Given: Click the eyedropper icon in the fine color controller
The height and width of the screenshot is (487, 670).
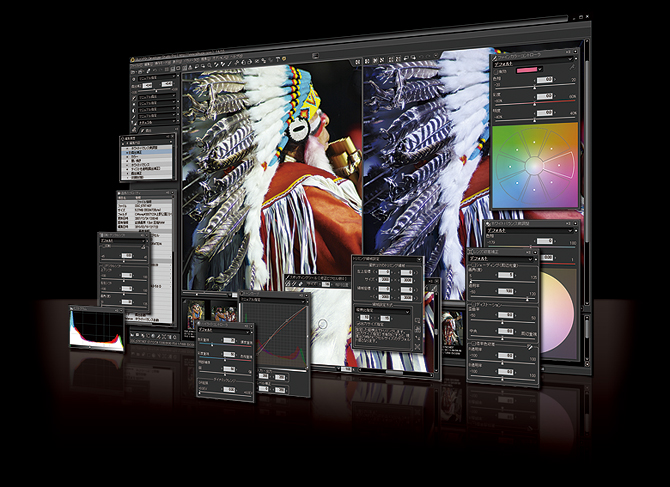Looking at the screenshot, I should tap(572, 67).
